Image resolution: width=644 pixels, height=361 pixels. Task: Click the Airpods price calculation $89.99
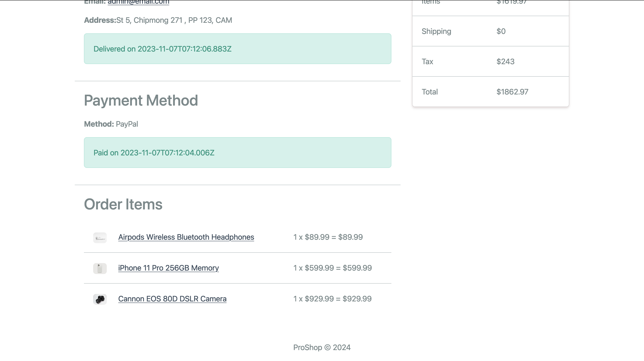(328, 237)
